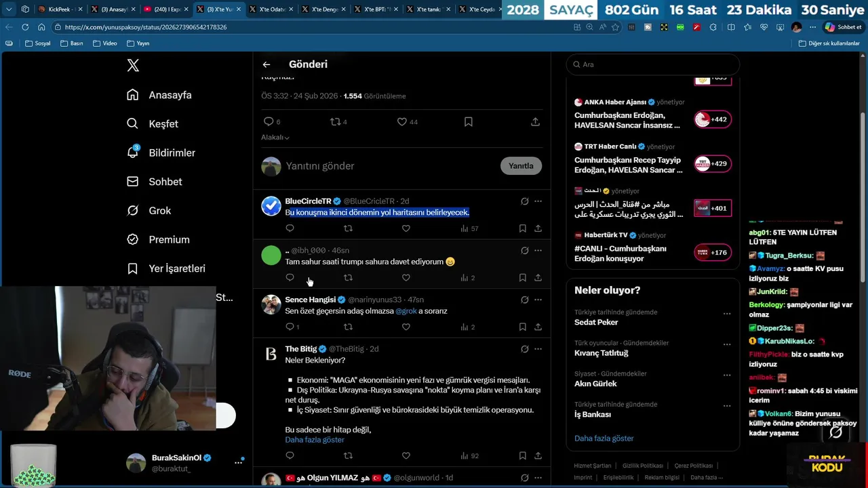Reply to @ibh_000 sahur comment
Screen dimensions: 868x488
coord(290,277)
